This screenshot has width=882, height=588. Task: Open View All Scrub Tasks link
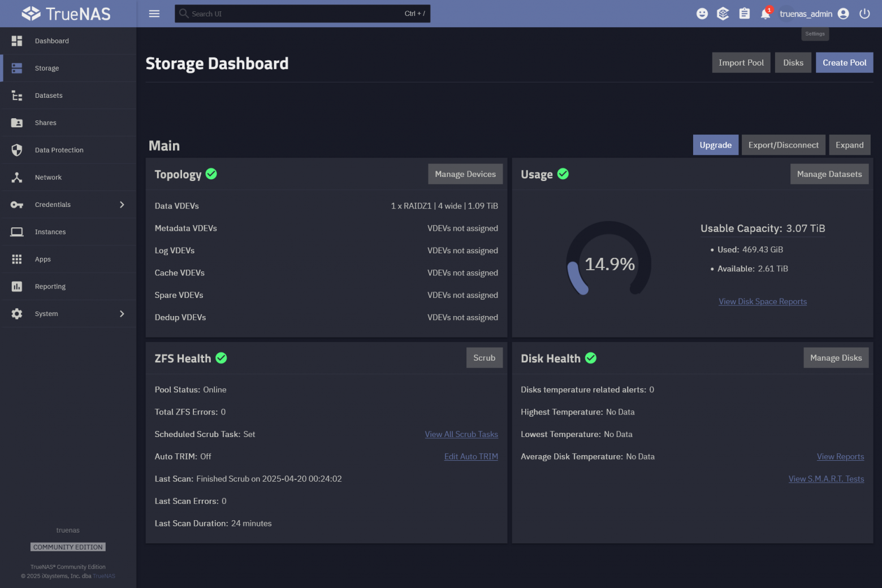[x=461, y=434]
